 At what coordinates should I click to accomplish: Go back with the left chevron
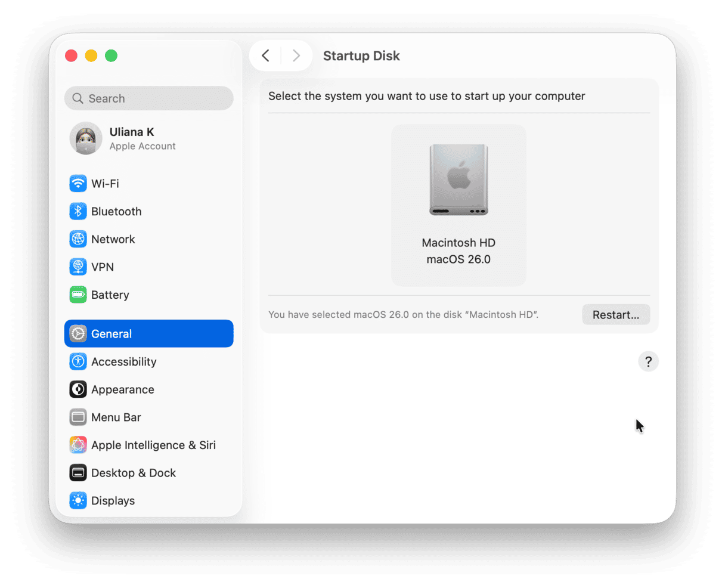coord(265,56)
